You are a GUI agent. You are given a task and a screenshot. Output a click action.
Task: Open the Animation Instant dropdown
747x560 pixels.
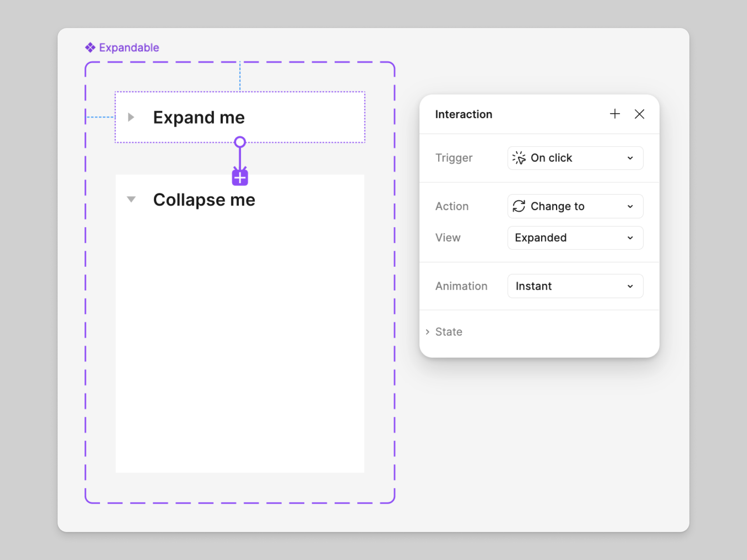(575, 286)
